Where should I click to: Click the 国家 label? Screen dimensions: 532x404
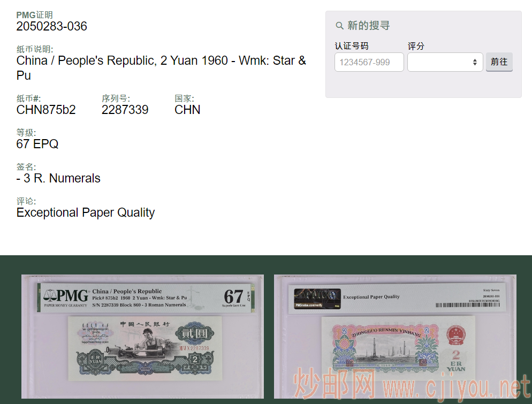point(184,98)
